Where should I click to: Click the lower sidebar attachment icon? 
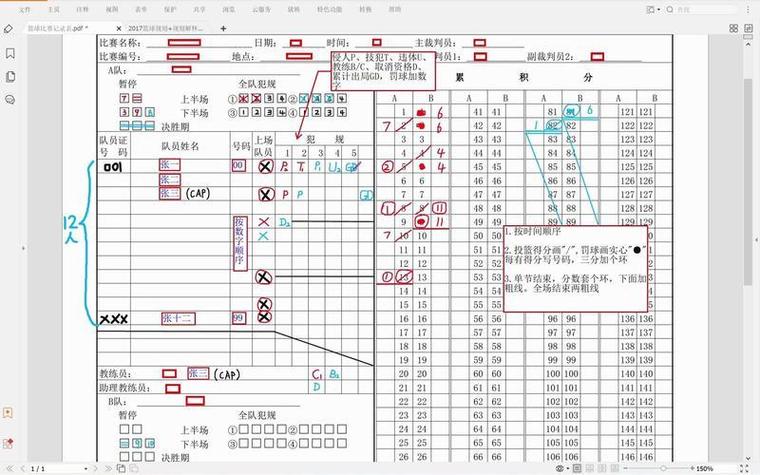tap(8, 413)
